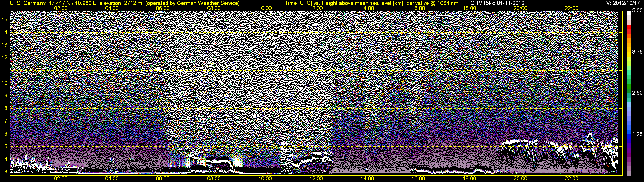Click '16:00' on the lower time axis

[418, 179]
